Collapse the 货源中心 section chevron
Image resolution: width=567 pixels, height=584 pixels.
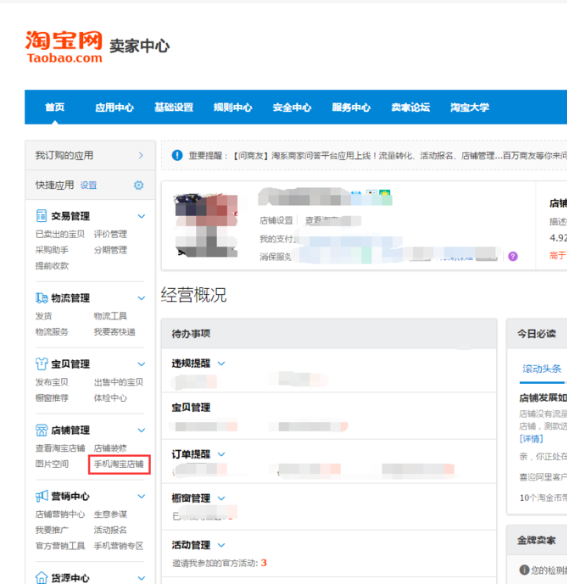coord(141,578)
